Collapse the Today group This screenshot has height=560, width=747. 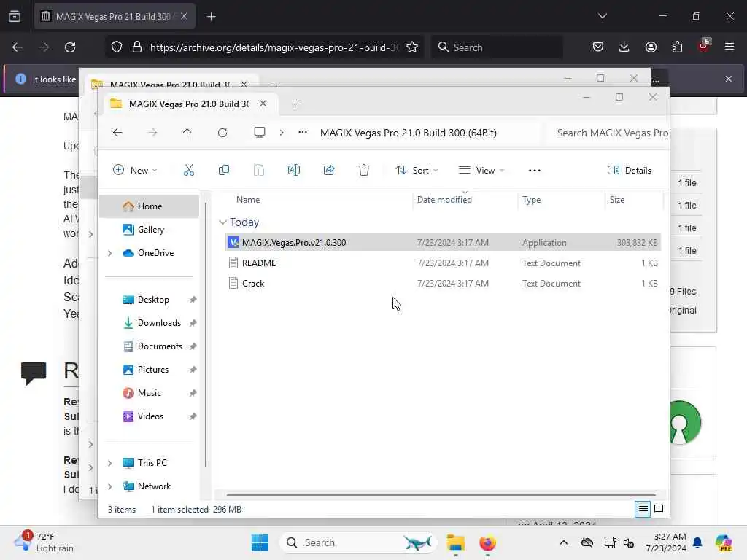coord(222,222)
